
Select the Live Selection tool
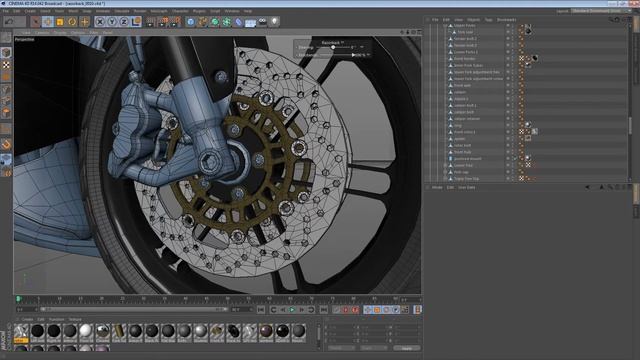(36, 21)
